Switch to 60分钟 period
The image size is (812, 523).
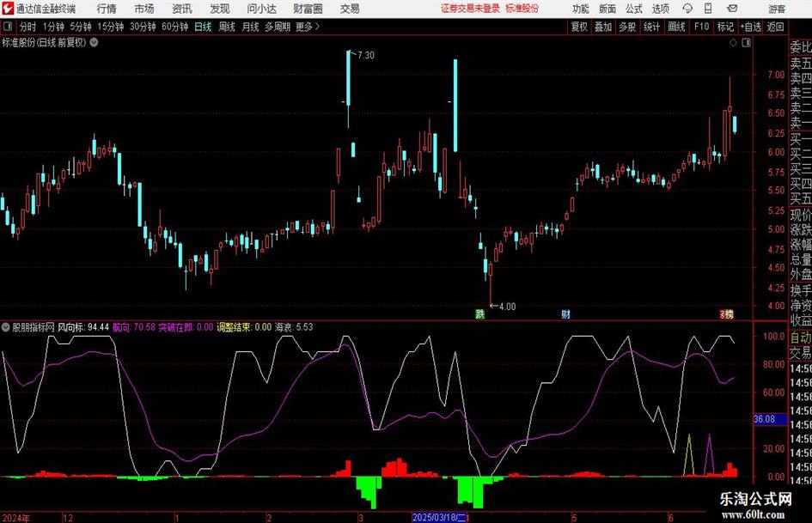[175, 27]
